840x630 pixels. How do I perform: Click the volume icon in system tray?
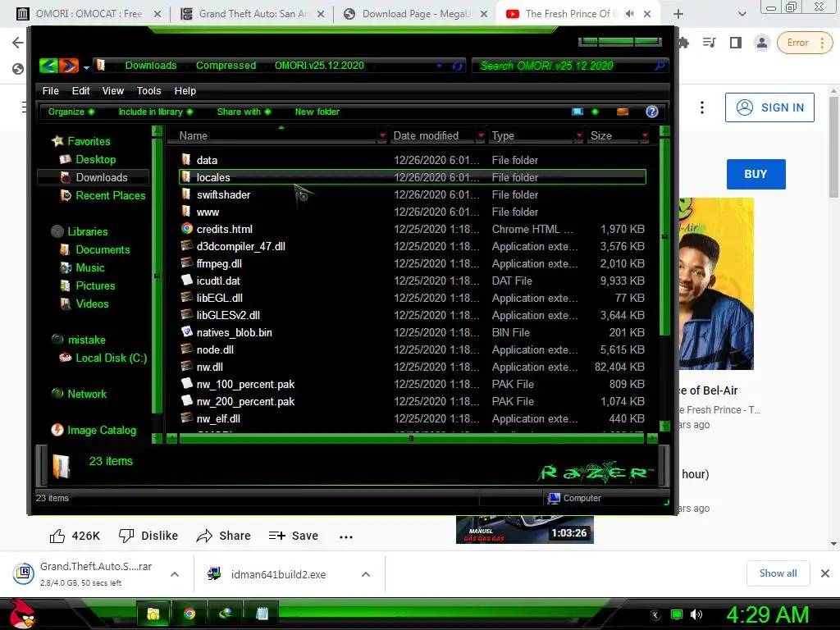(696, 614)
